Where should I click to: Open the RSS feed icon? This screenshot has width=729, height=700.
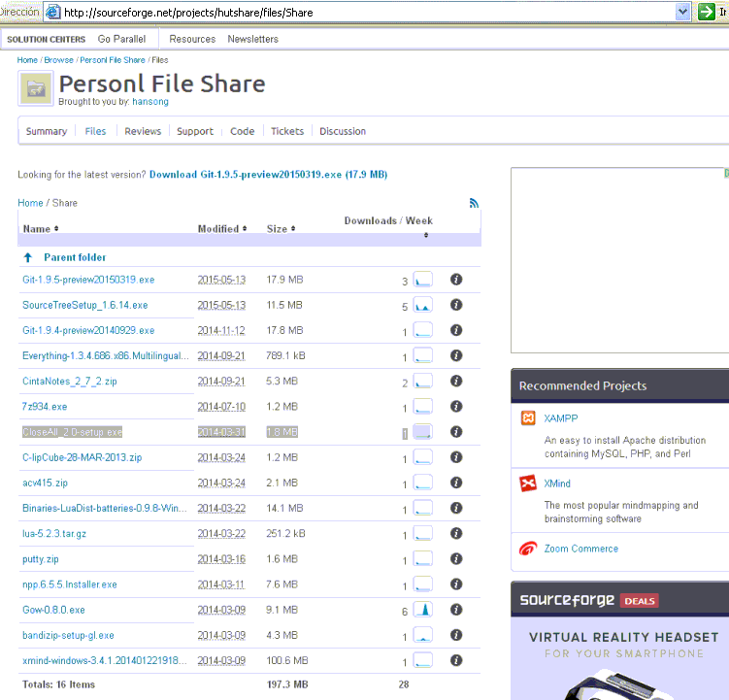pos(474,203)
